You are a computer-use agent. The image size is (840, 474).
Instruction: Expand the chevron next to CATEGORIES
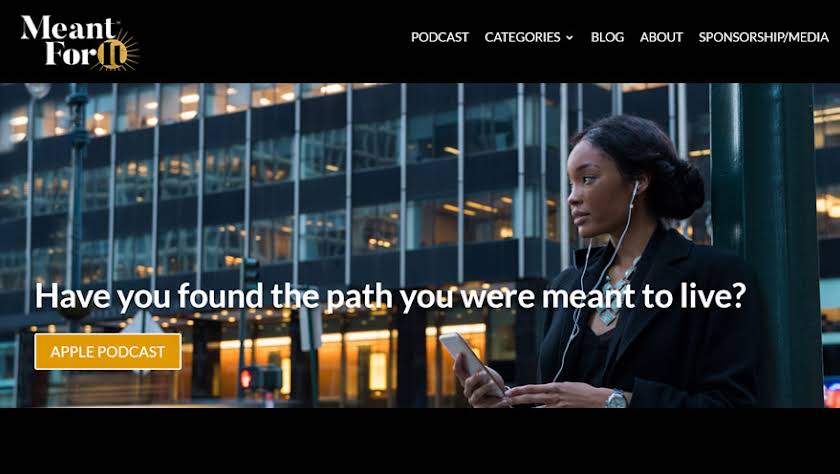[x=569, y=37]
